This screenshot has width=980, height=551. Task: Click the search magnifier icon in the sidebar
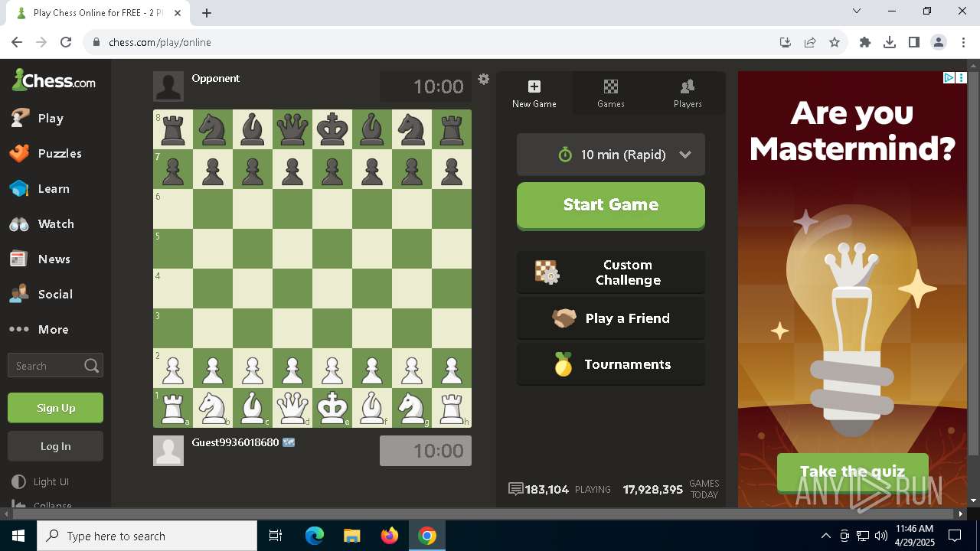click(x=91, y=366)
